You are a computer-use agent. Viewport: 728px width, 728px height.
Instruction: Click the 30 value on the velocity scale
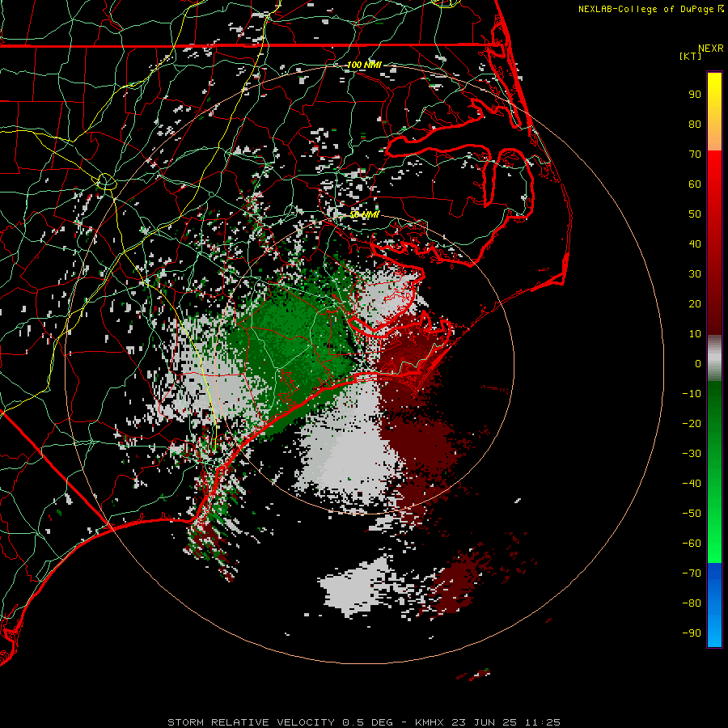point(695,274)
